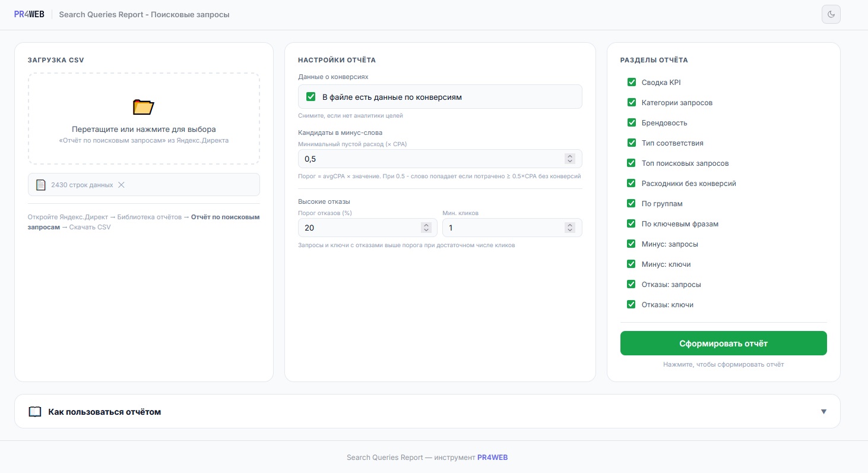This screenshot has width=868, height=473.
Task: Click the spinner on the 0,5 CPA field
Action: click(570, 159)
